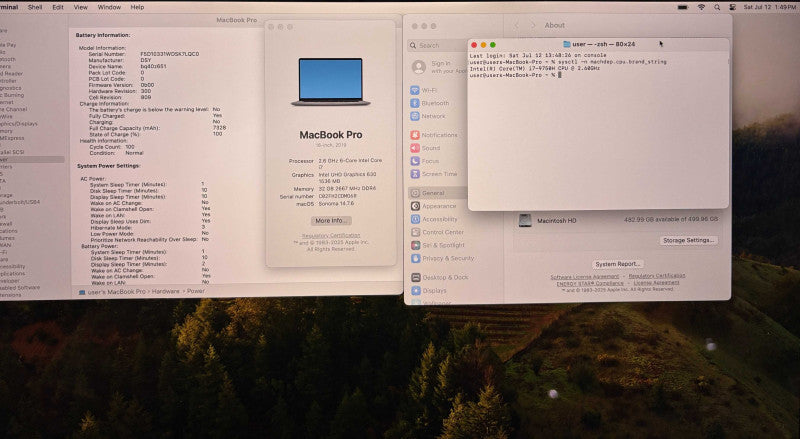Viewport: 800px width, 439px height.
Task: Go back with the About pane arrow
Action: 516,25
